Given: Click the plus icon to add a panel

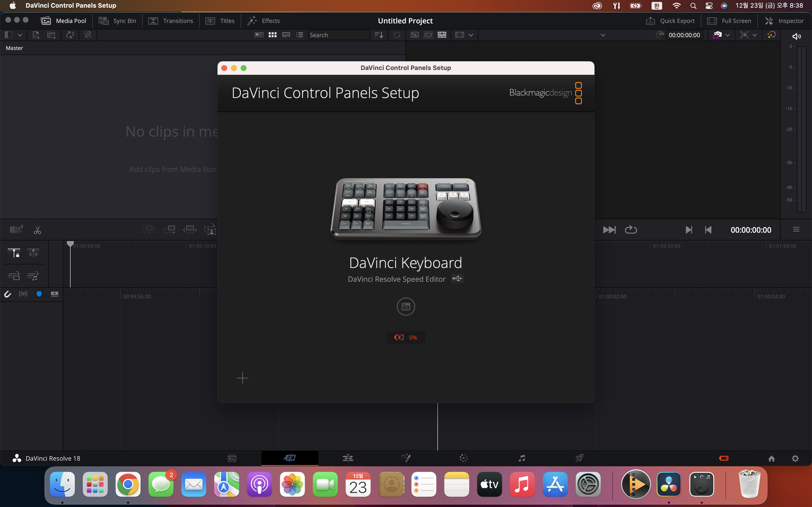Looking at the screenshot, I should (x=242, y=378).
